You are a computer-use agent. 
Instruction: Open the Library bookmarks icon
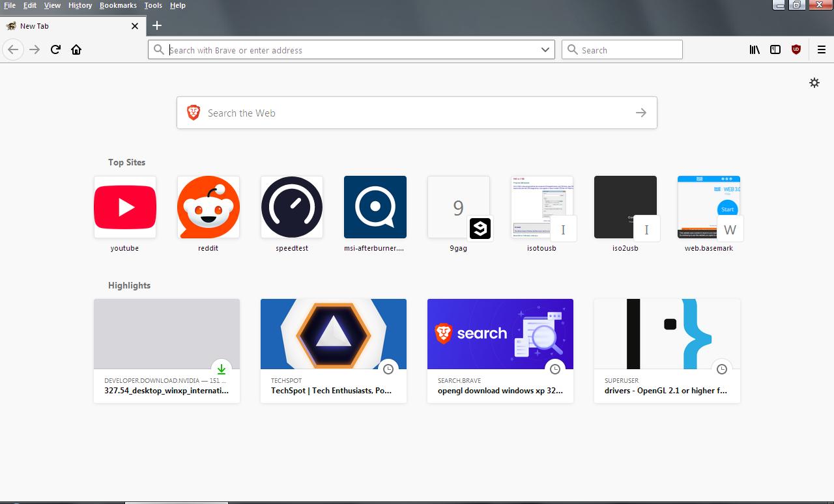755,49
